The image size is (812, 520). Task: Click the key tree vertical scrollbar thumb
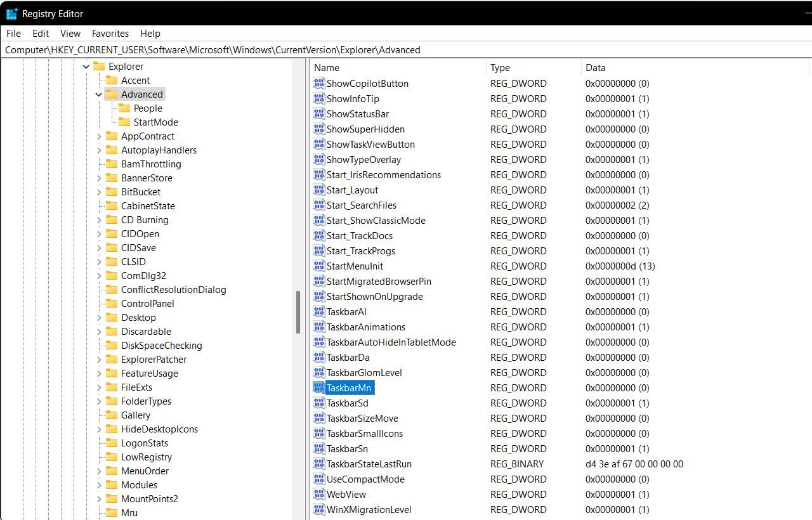click(x=298, y=313)
